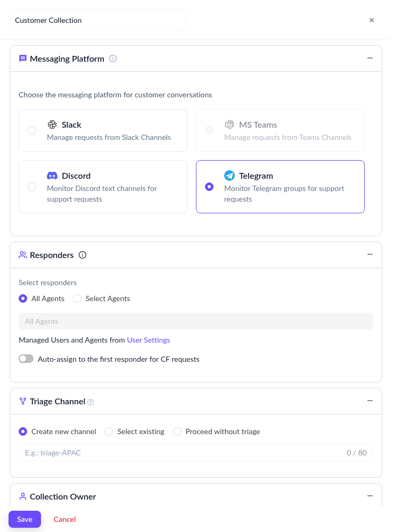Choose the Select Agents radio option

click(x=77, y=298)
